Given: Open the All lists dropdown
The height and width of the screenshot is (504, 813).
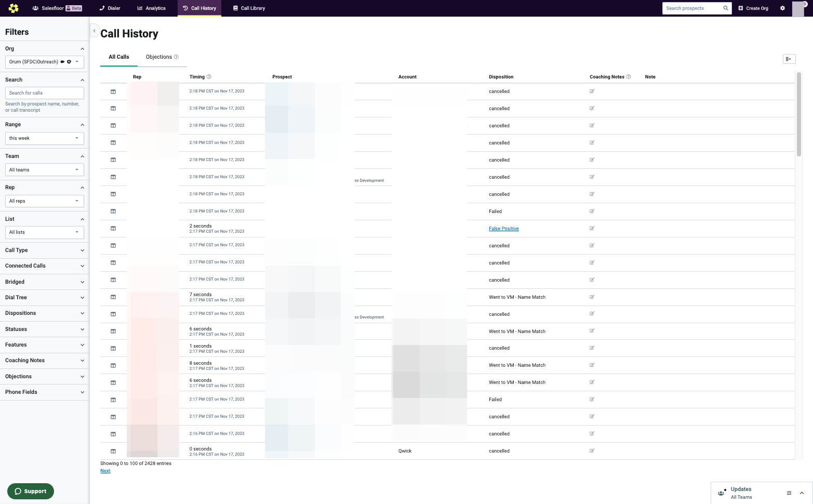Looking at the screenshot, I should [x=45, y=232].
